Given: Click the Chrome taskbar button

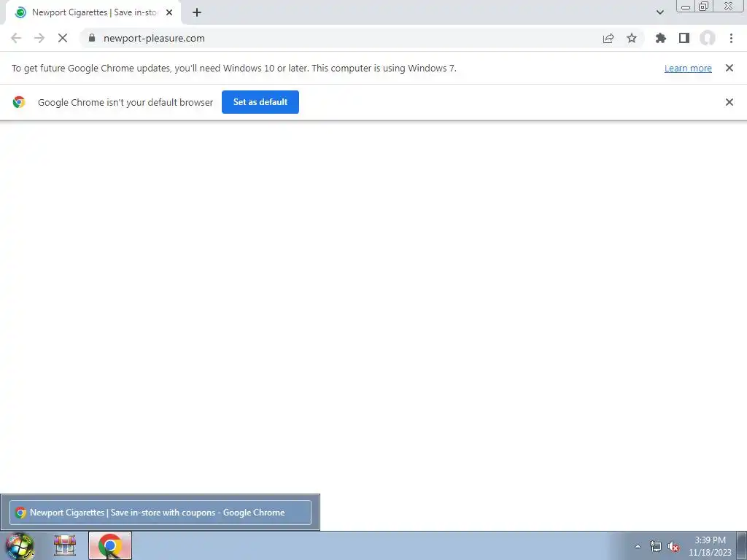Looking at the screenshot, I should click(110, 545).
